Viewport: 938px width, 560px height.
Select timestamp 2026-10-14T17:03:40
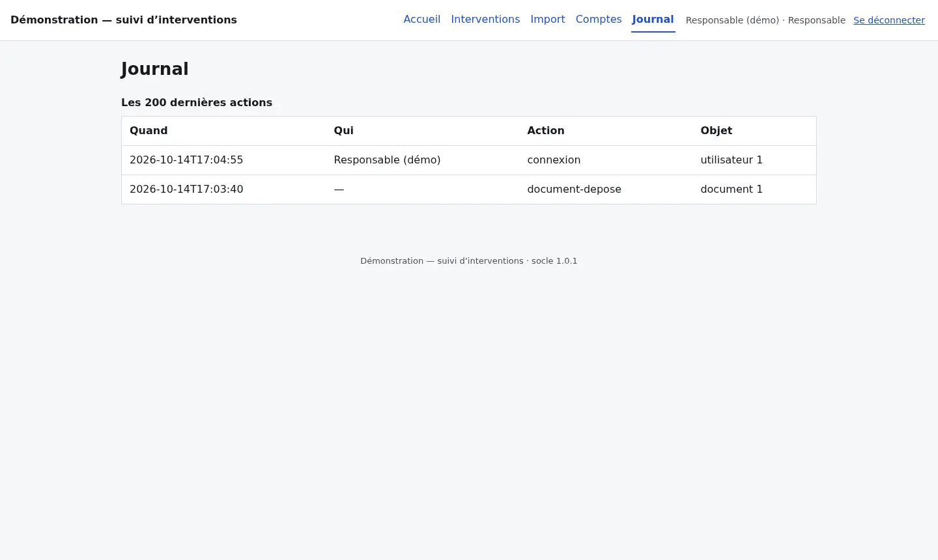coord(186,189)
